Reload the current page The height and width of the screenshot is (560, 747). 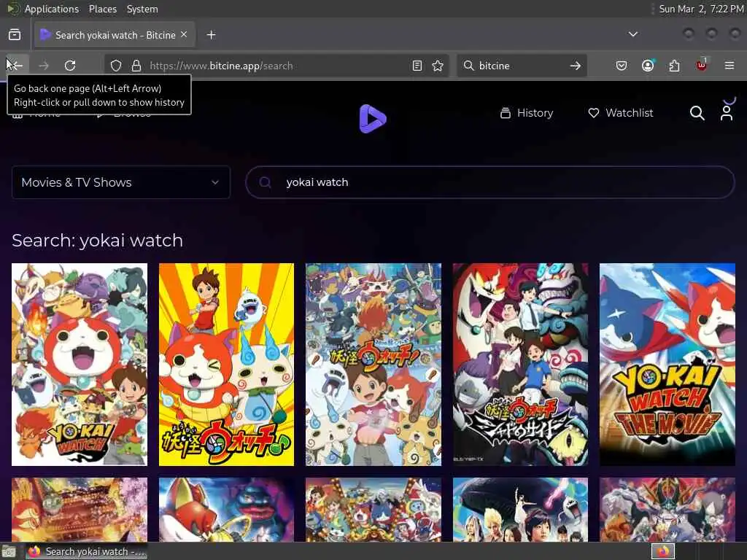point(70,66)
